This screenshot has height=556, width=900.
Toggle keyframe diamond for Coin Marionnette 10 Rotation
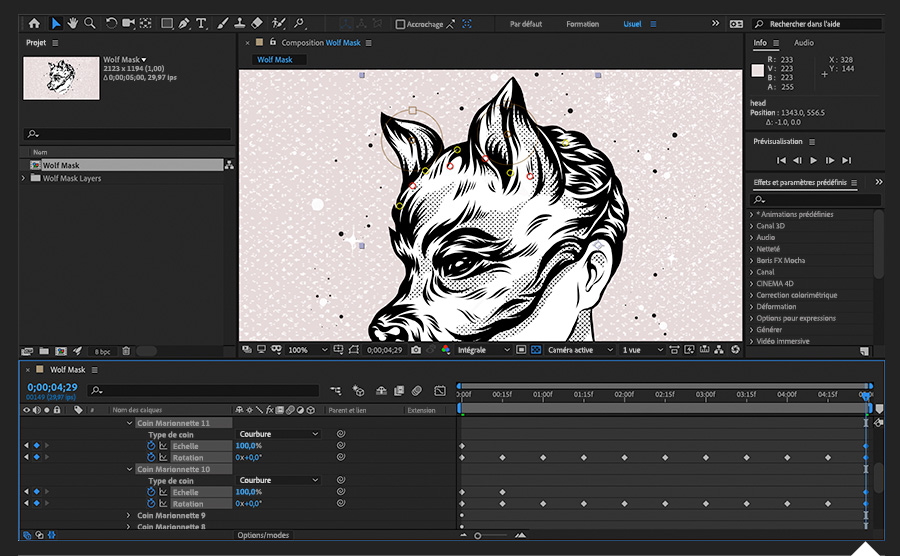tap(36, 503)
